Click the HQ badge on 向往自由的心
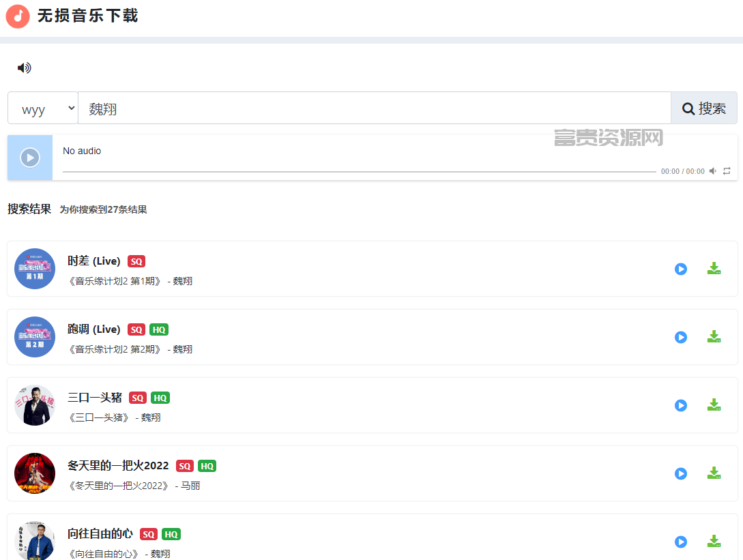The height and width of the screenshot is (560, 743). tap(171, 534)
